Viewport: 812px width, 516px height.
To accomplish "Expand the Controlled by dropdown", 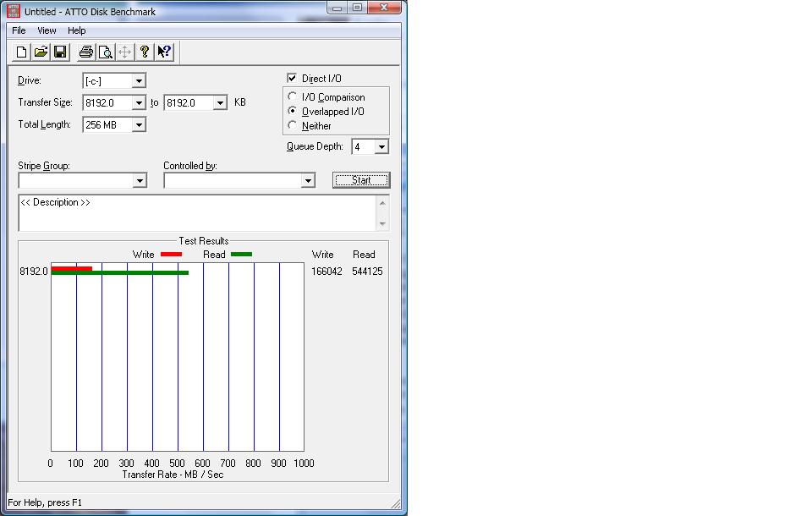I will tap(308, 180).
